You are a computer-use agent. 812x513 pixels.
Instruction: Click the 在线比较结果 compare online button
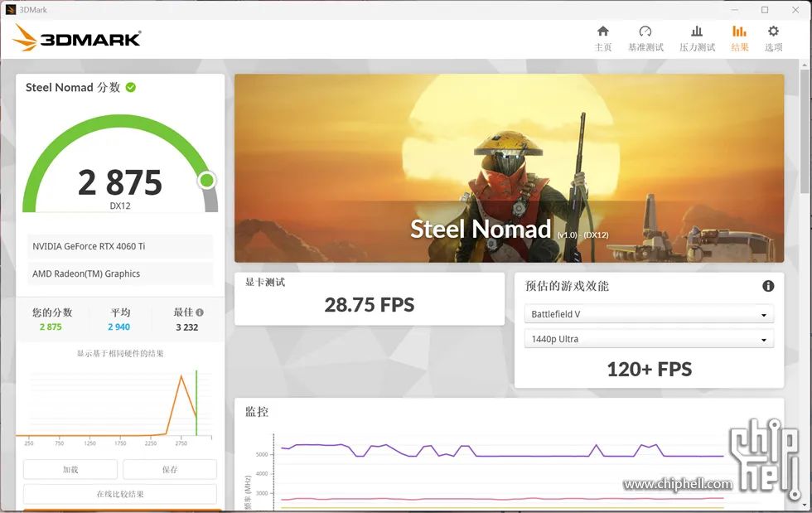[120, 494]
